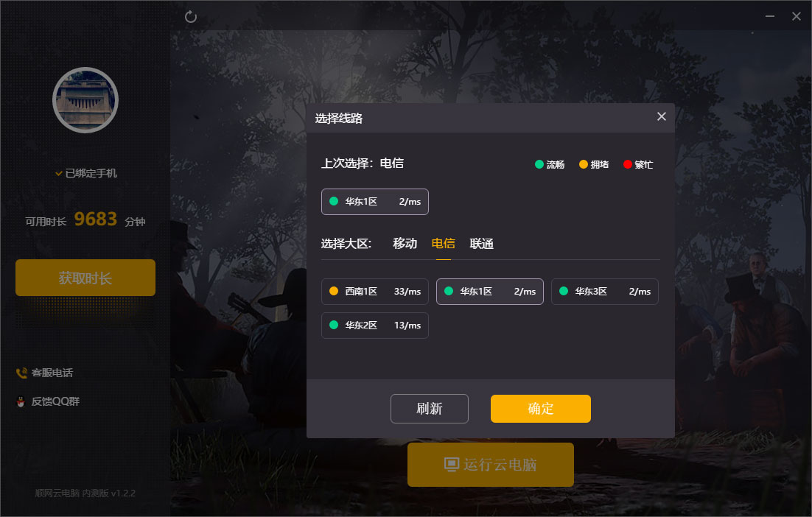Select the 华东2区 13/ms line

[375, 326]
